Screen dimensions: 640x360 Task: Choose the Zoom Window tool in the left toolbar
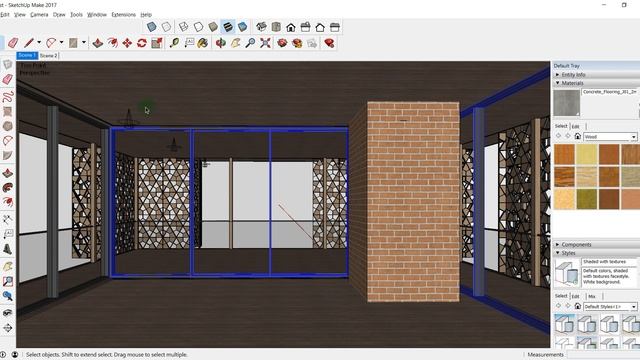[x=8, y=281]
